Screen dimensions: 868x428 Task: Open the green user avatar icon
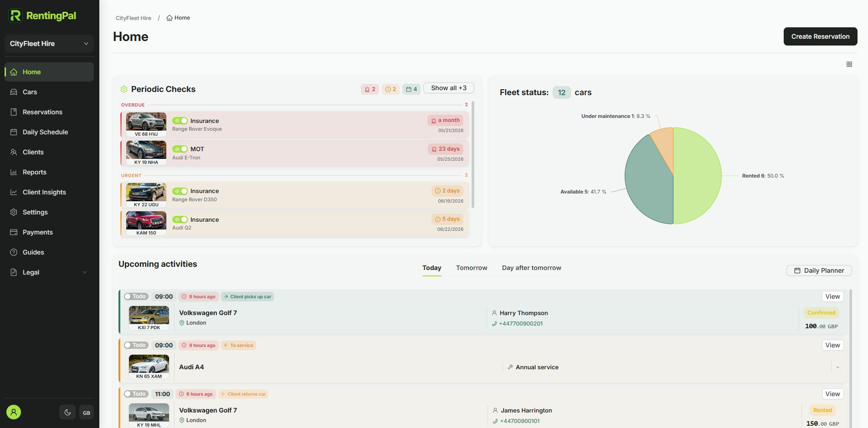coord(14,413)
